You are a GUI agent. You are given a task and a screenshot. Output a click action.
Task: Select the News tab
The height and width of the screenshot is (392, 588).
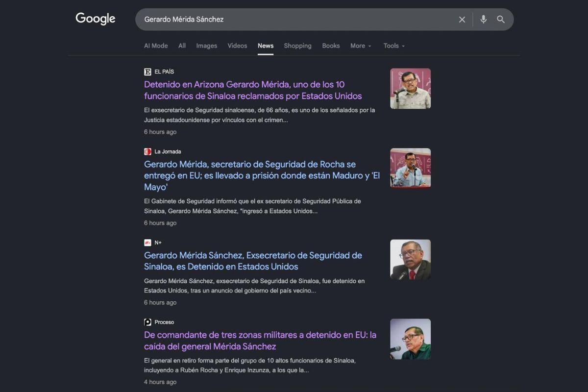pyautogui.click(x=266, y=46)
